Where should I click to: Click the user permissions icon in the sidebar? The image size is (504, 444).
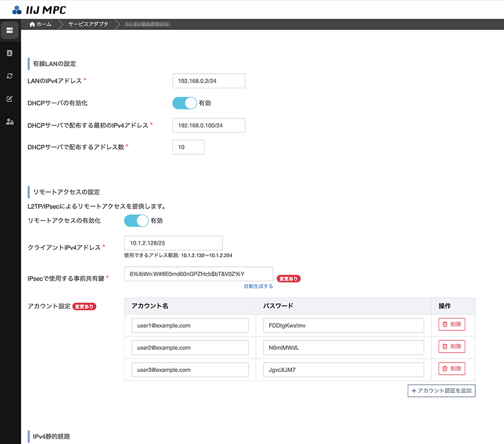[9, 121]
